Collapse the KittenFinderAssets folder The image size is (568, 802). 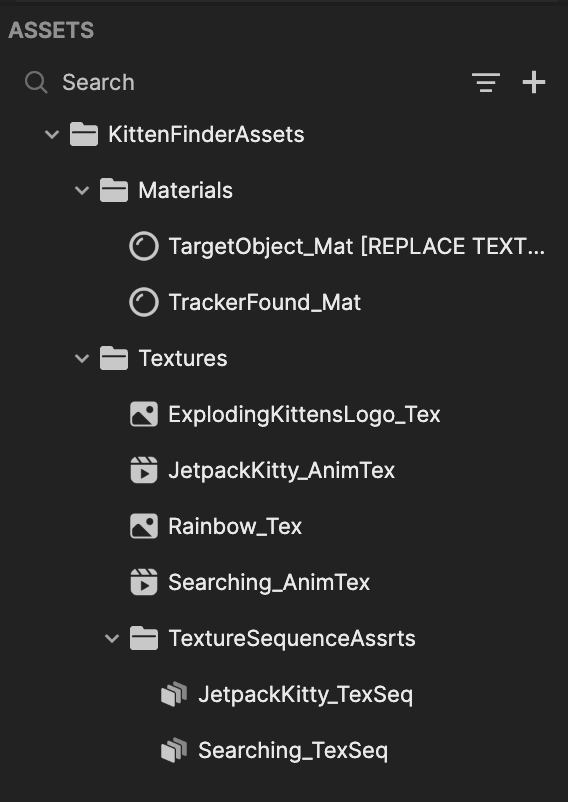[x=52, y=135]
